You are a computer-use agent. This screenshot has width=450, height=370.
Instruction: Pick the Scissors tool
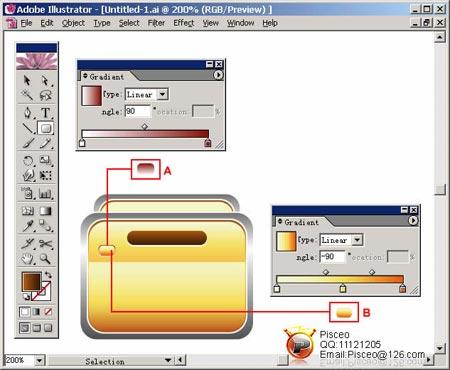[45, 244]
